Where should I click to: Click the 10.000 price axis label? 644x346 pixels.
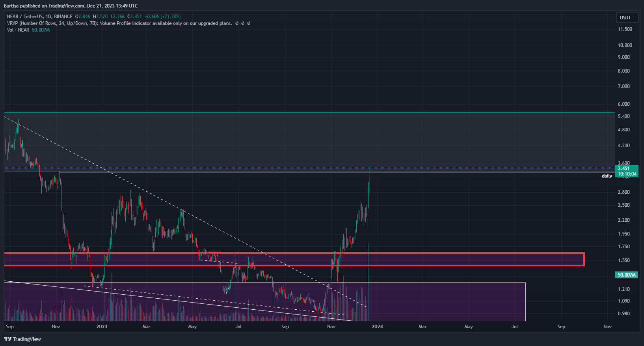pos(625,45)
